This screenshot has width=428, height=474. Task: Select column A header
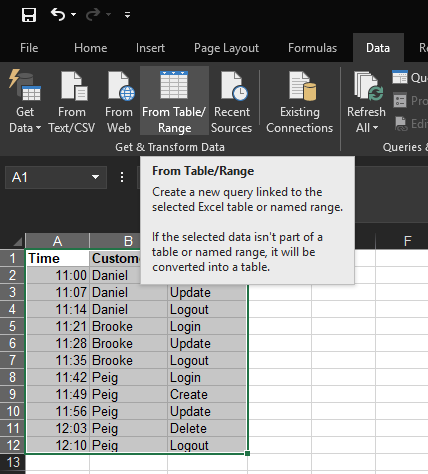pos(57,241)
